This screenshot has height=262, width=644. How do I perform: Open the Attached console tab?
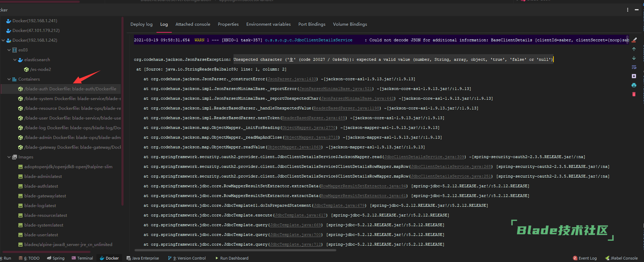click(193, 24)
